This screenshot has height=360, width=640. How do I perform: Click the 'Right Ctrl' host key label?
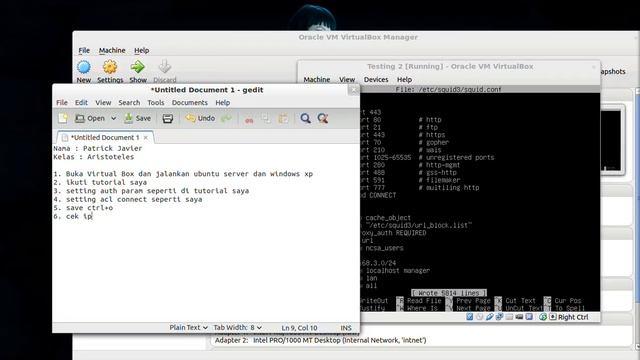[573, 317]
